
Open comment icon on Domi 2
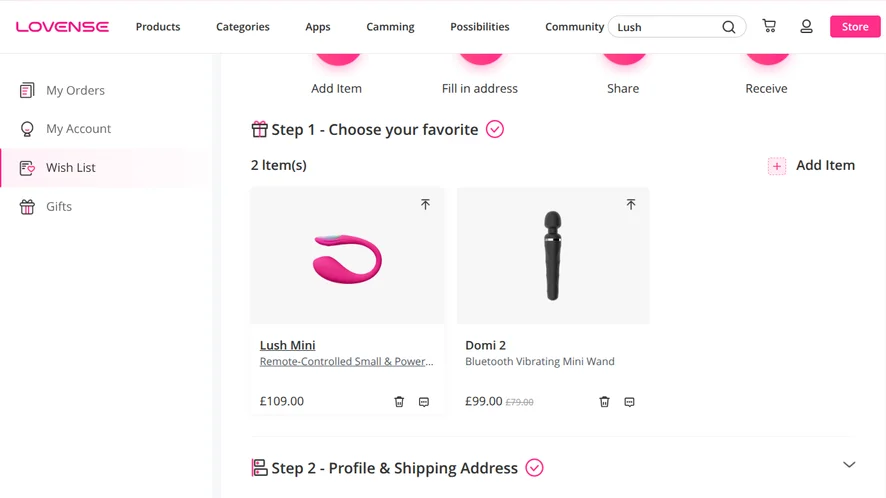[x=629, y=402]
